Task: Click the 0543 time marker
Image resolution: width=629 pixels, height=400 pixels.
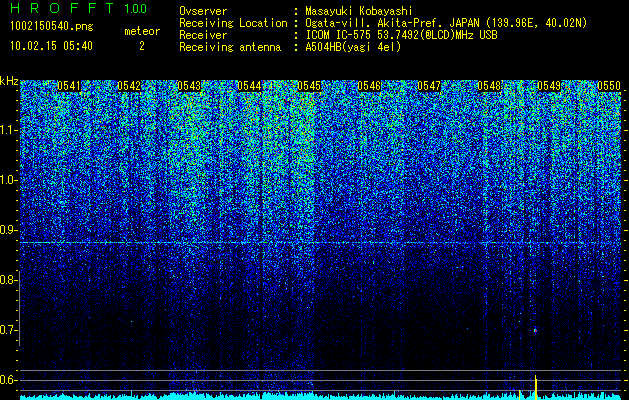Action: (189, 86)
